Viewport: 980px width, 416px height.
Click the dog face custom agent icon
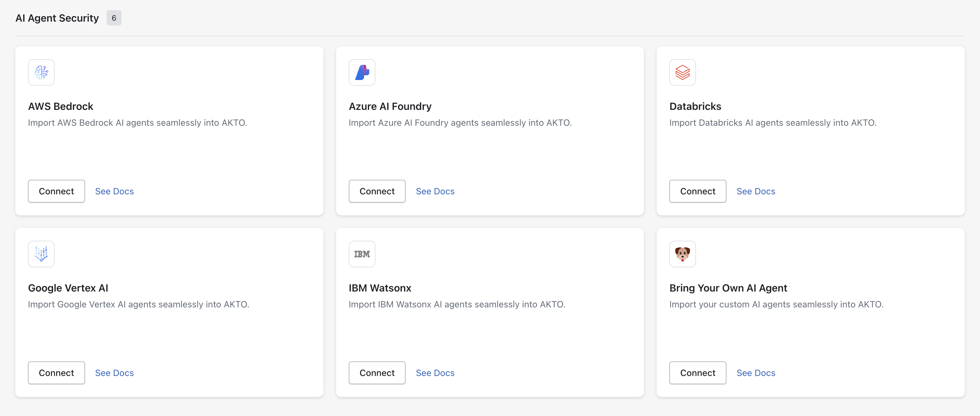click(682, 254)
